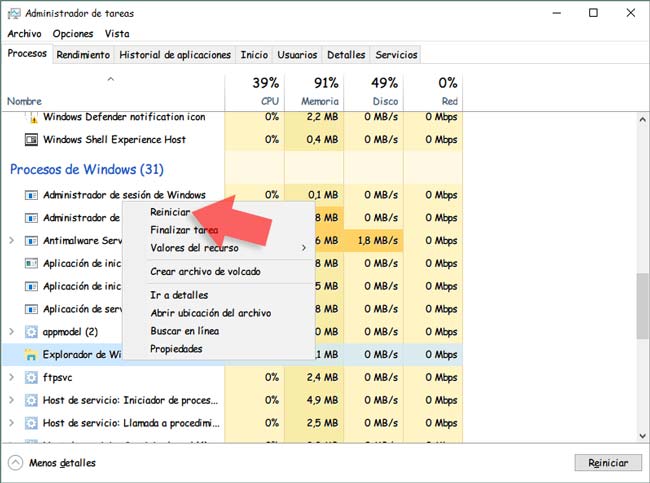Select the Windows Defender notification icon row
This screenshot has width=650, height=483.
(x=232, y=117)
